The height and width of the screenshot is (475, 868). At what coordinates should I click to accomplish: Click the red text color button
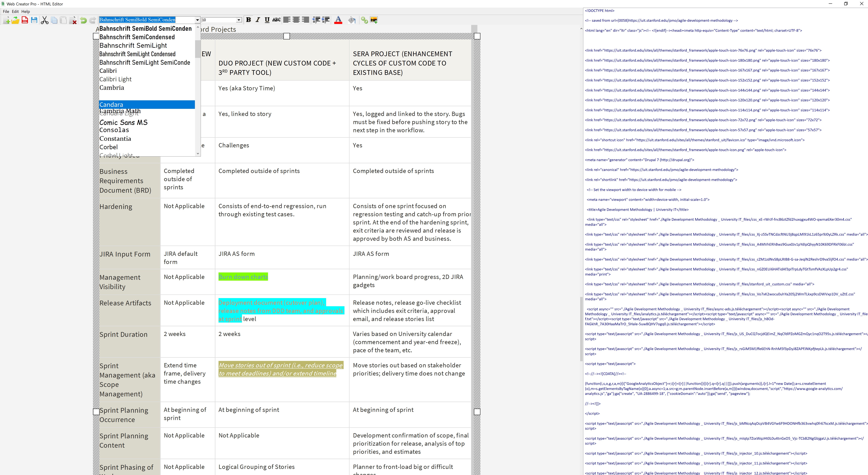point(338,20)
